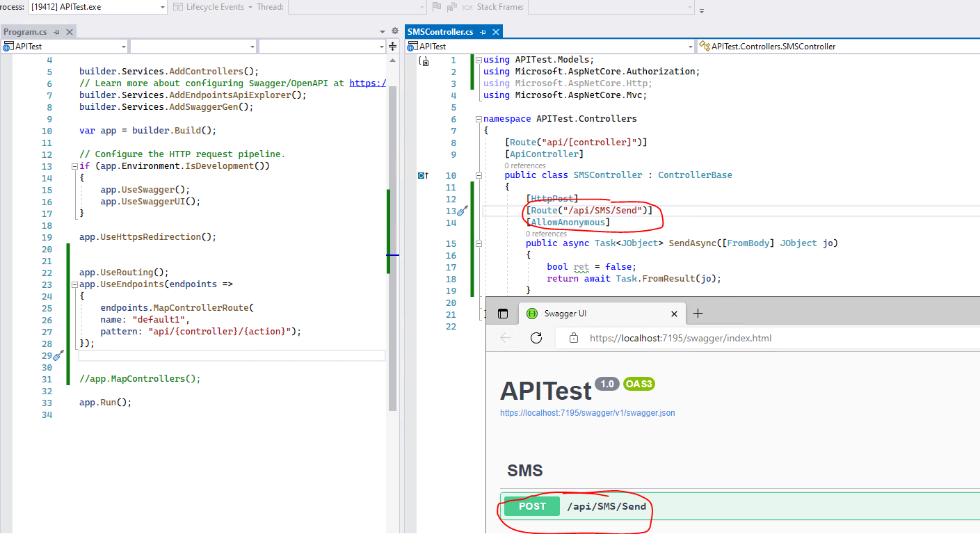
Task: Collapse the using directives on line 1
Action: pyautogui.click(x=478, y=60)
